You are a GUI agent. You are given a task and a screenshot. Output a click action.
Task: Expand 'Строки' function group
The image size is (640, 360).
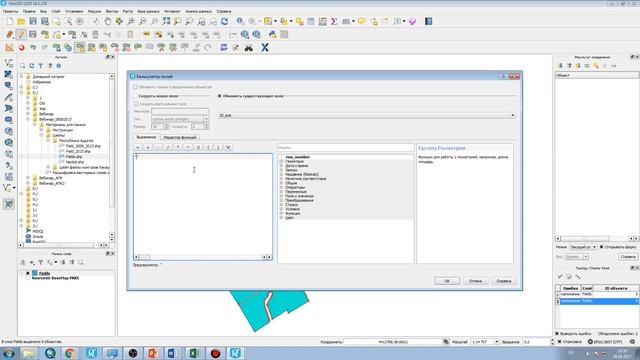tap(281, 204)
